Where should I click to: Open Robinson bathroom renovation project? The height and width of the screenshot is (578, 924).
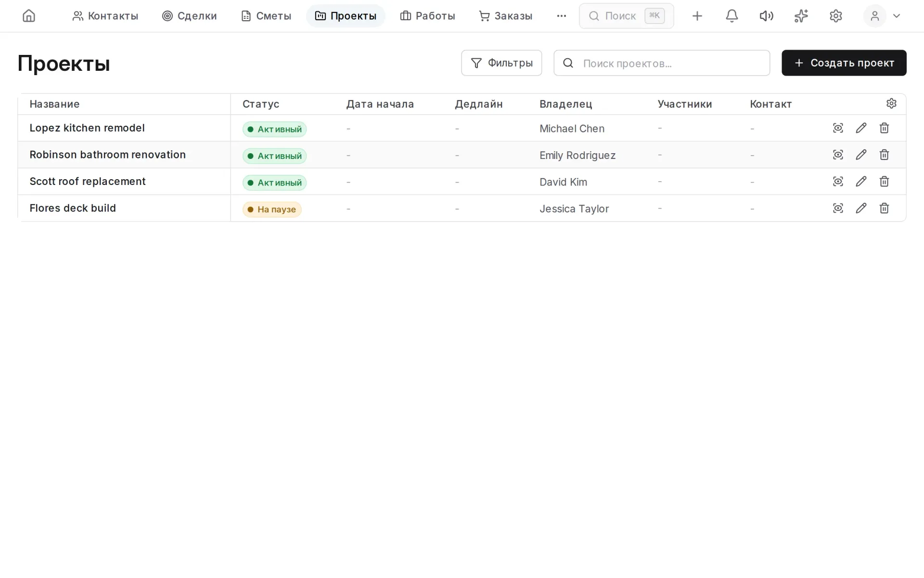108,155
